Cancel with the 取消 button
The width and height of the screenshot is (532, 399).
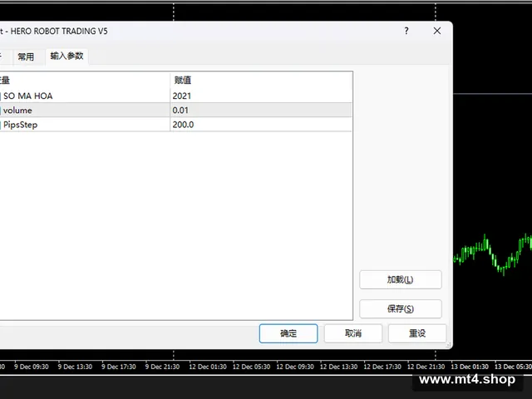click(353, 333)
